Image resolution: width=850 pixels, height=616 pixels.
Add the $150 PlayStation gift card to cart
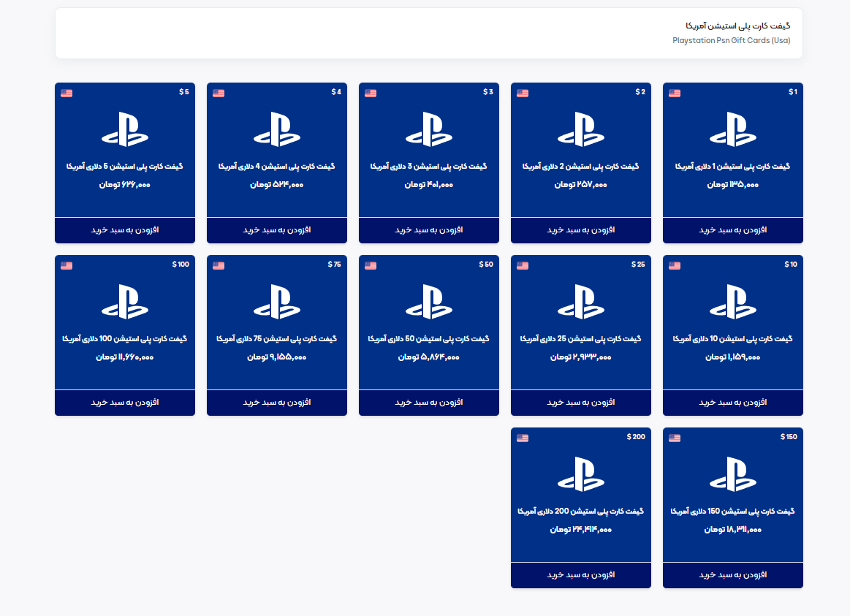pyautogui.click(x=732, y=575)
